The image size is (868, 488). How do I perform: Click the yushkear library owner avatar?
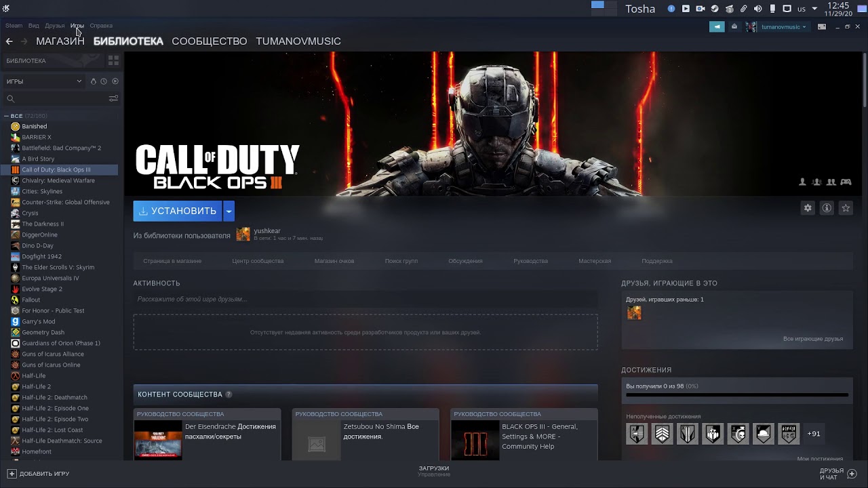coord(243,235)
